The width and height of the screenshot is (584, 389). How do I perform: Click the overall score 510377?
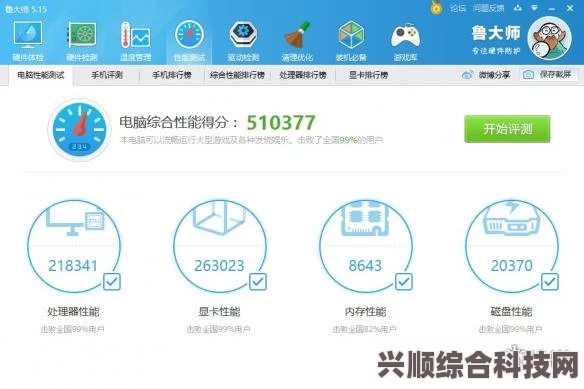(x=281, y=123)
